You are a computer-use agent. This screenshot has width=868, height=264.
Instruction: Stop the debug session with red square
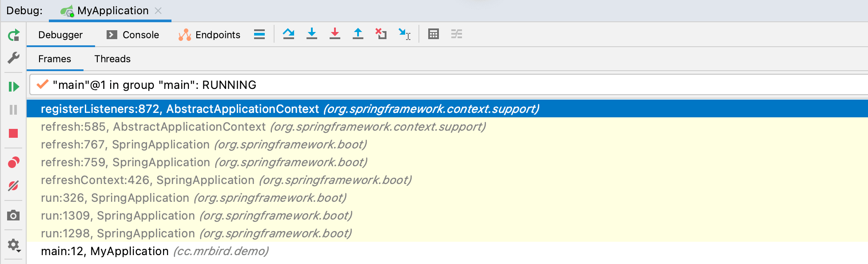point(13,133)
